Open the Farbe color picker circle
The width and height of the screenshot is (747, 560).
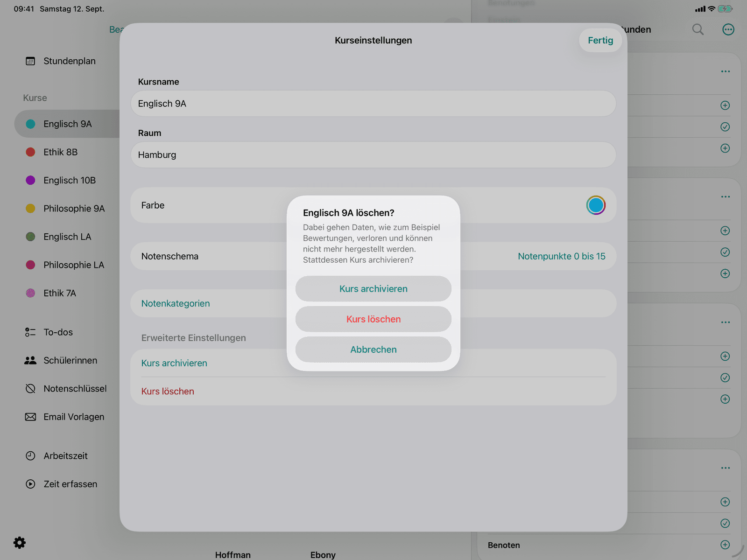click(x=596, y=205)
